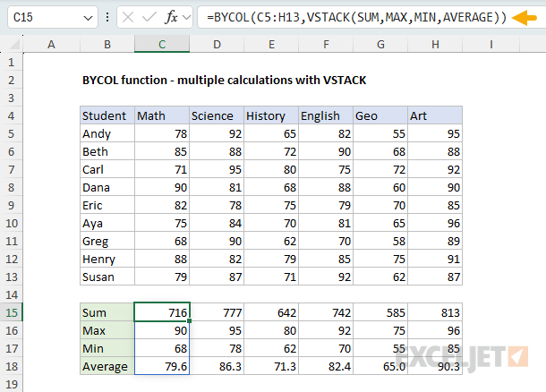Select the active cell showing 716

(162, 312)
